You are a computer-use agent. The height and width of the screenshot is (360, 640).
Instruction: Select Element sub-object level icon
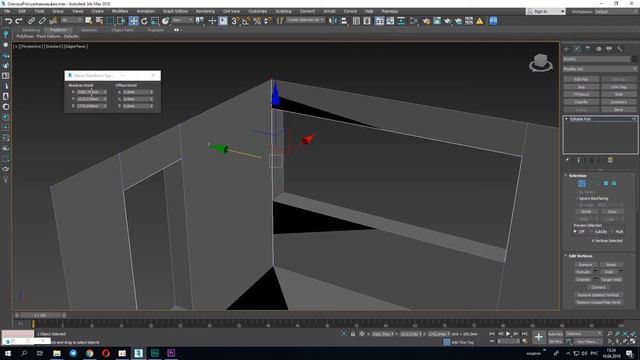pyautogui.click(x=614, y=184)
